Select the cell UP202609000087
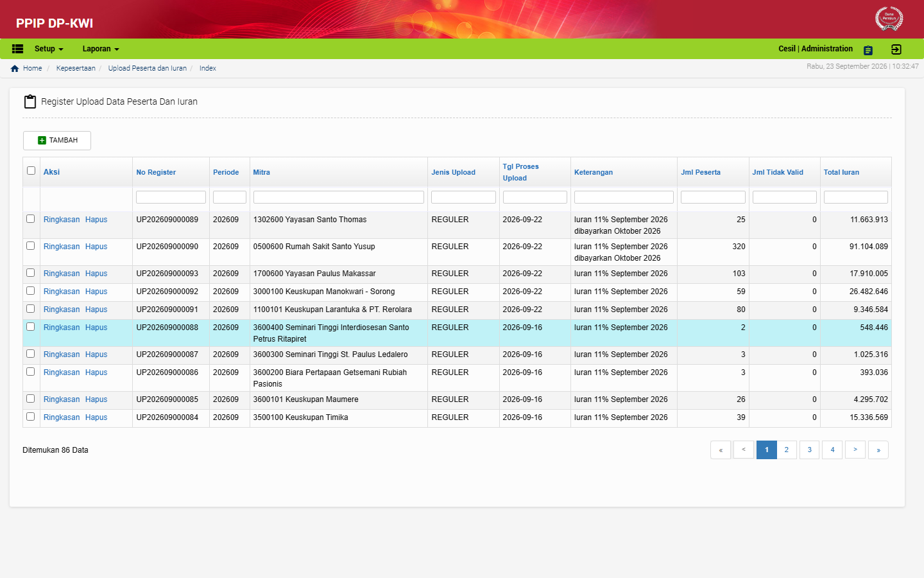The image size is (924, 578). [x=171, y=355]
